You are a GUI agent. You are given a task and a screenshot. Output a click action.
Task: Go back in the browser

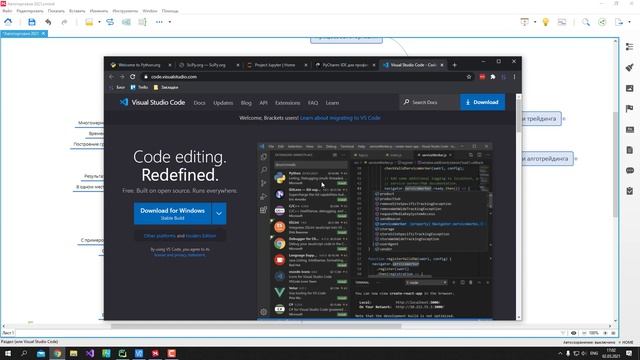tap(111, 77)
